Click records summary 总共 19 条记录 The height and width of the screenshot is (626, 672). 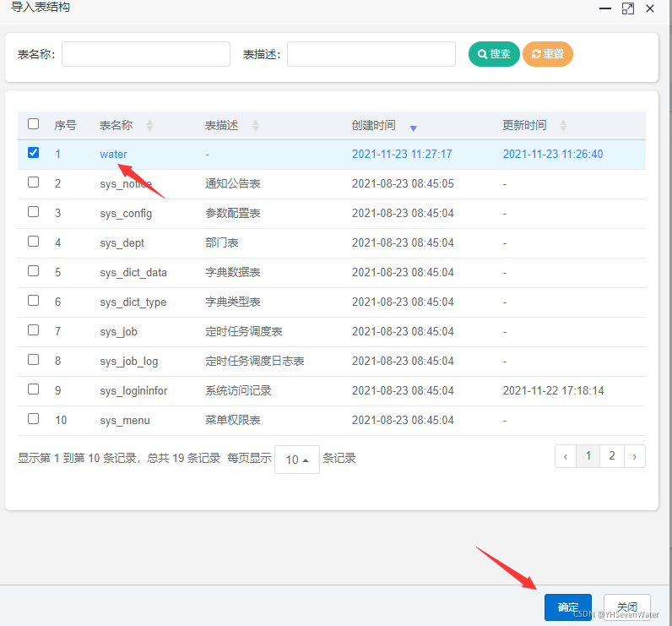point(184,459)
